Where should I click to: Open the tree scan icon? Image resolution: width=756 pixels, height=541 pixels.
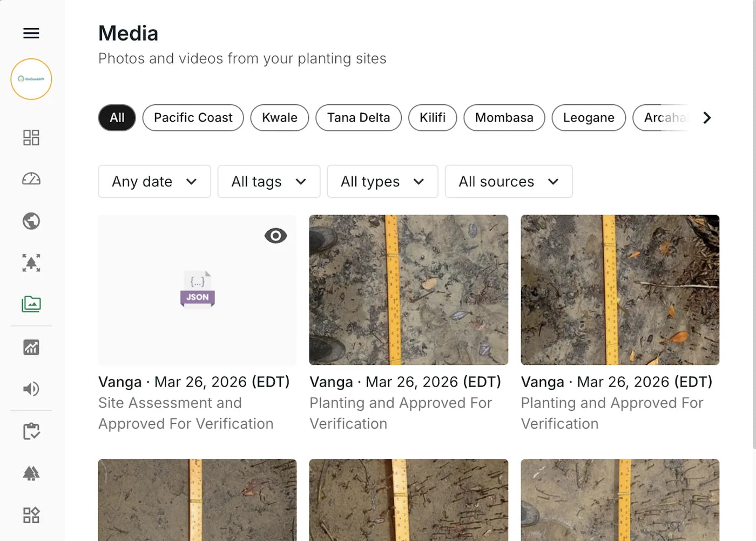[31, 263]
